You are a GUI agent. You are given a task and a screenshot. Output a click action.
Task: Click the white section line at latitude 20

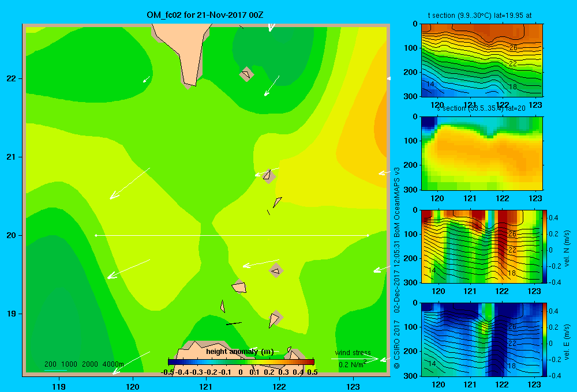click(232, 235)
